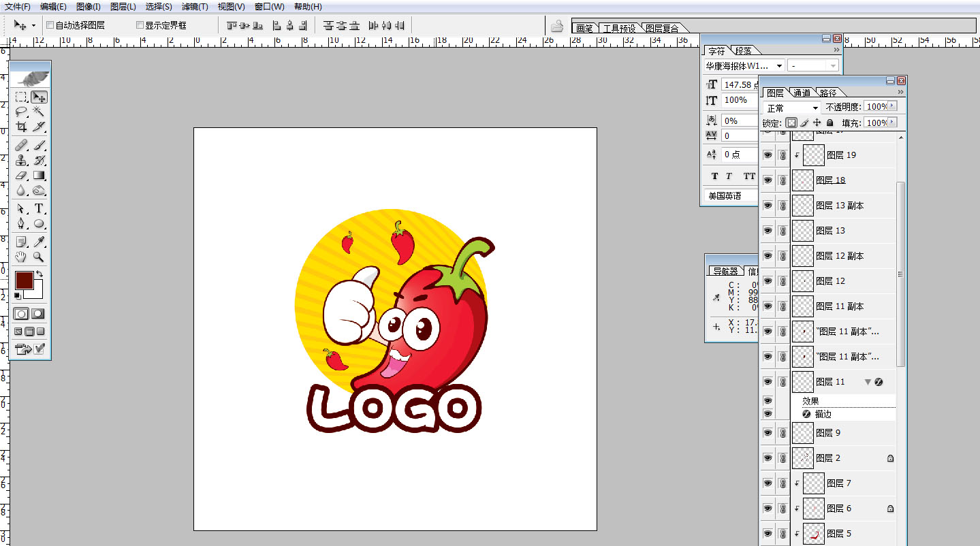Open Layers panel flyout menu
This screenshot has width=980, height=546.
coord(900,92)
